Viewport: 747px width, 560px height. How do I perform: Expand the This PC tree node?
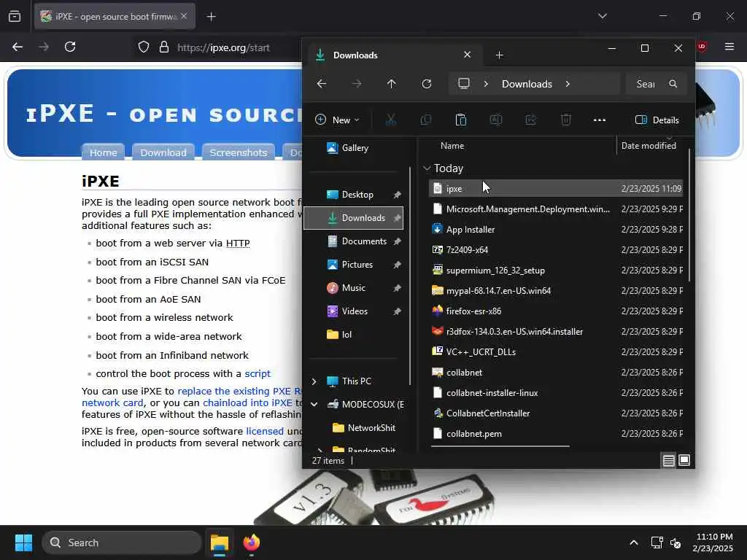click(x=314, y=381)
